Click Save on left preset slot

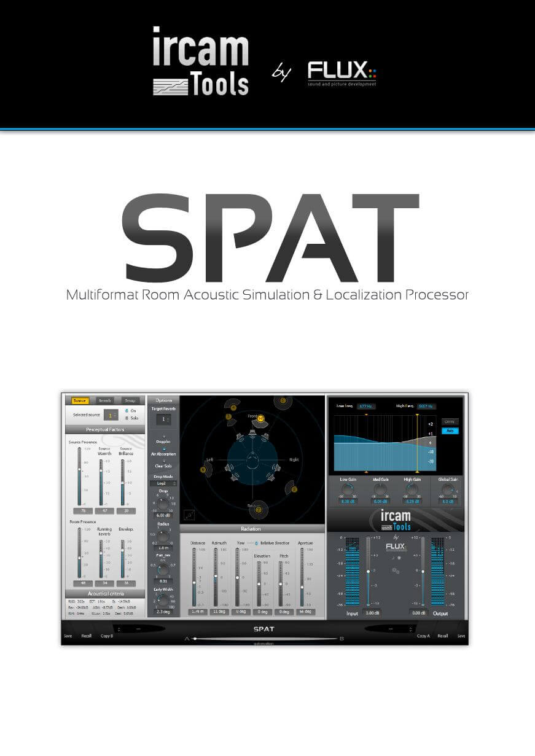(x=68, y=636)
